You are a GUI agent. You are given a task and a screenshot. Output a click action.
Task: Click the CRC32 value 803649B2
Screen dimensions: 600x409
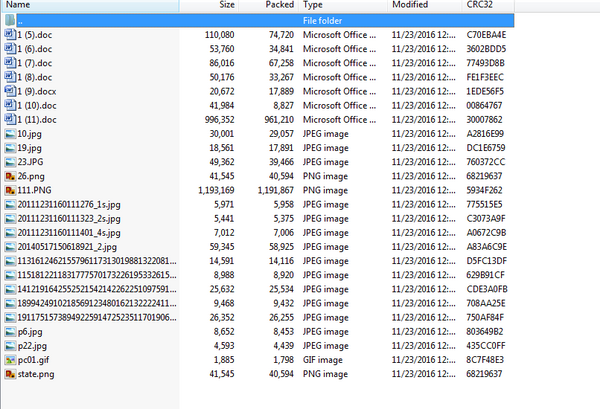(484, 332)
